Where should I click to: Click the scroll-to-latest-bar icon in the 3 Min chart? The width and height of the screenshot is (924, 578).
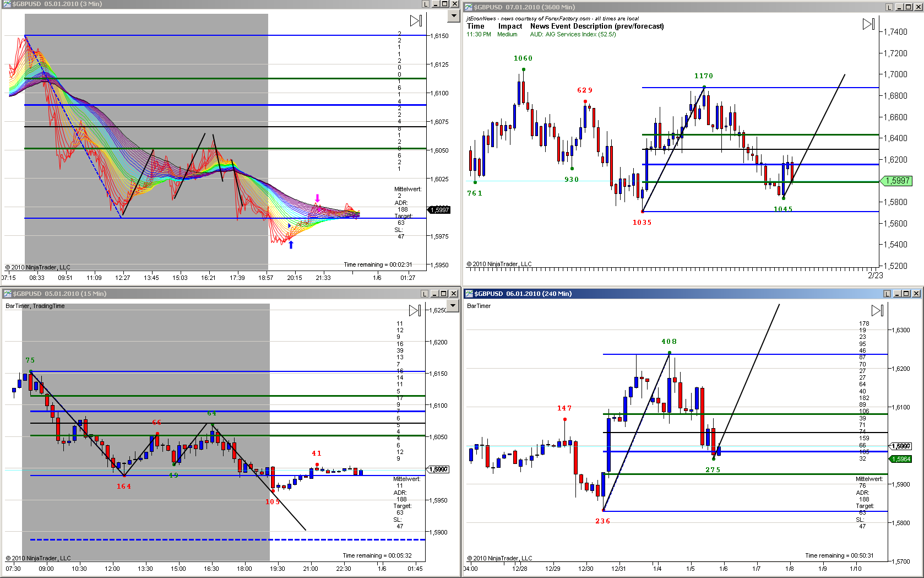click(416, 21)
